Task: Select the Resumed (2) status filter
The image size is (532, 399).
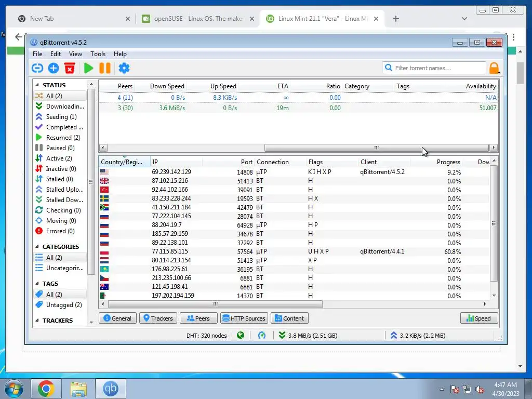Action: [x=60, y=137]
